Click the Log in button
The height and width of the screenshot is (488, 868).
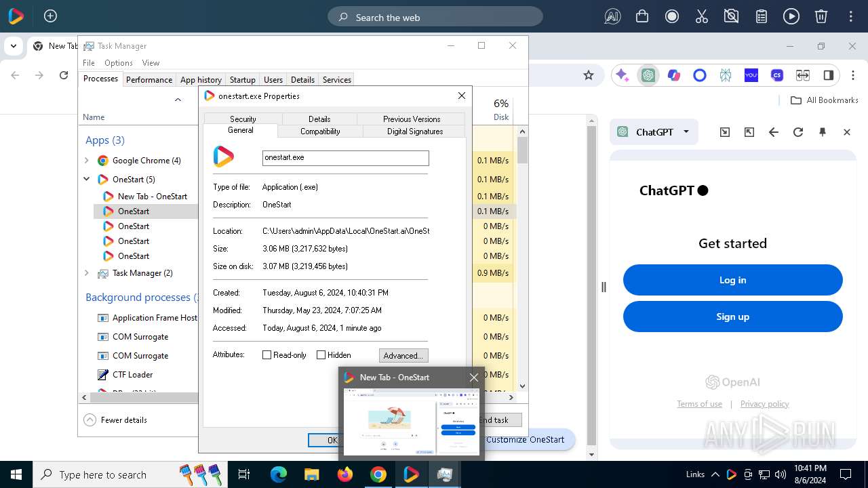point(732,280)
